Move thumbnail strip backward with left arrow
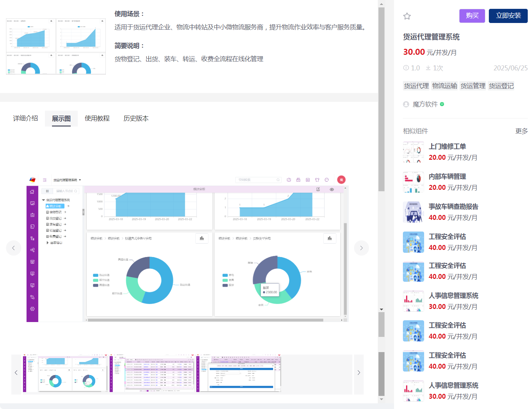The image size is (532, 409). tap(16, 373)
